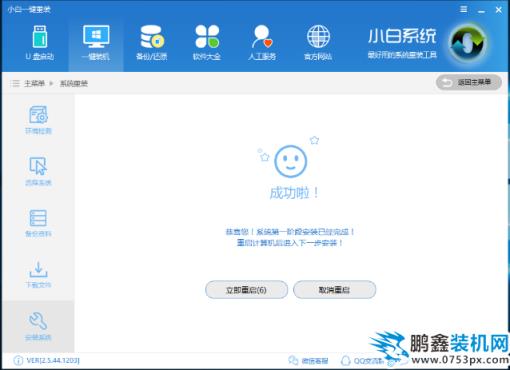Open the 软件大全 software collection tab

207,43
